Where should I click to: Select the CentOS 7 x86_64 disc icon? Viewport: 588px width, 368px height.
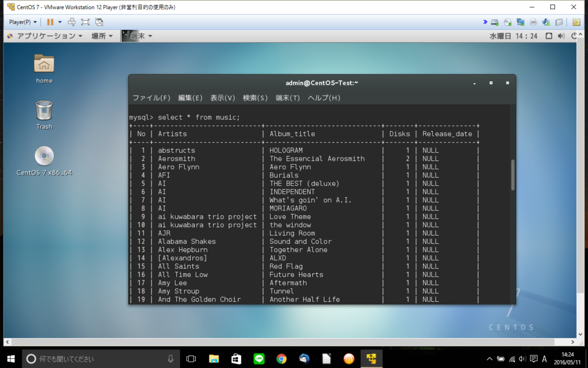44,161
